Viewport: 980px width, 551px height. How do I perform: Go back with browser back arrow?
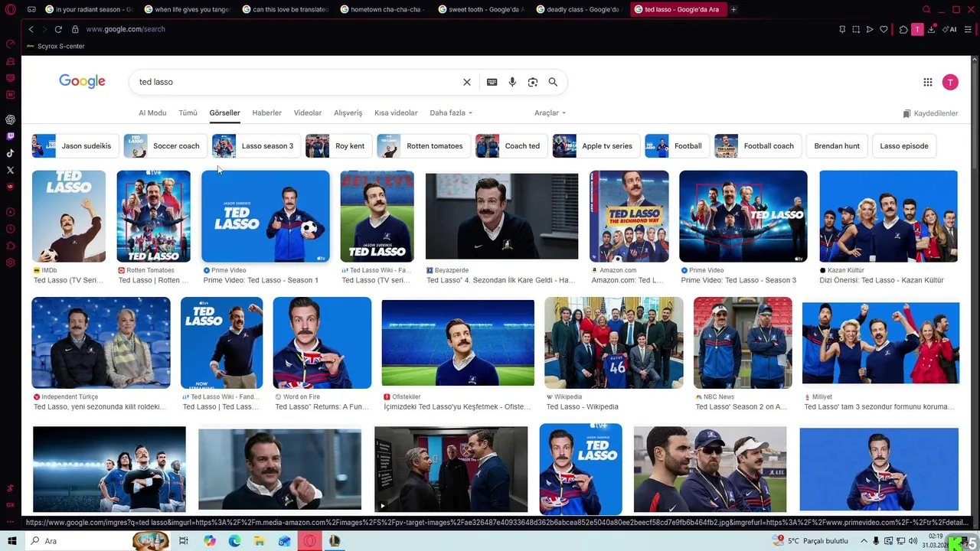[x=31, y=29]
